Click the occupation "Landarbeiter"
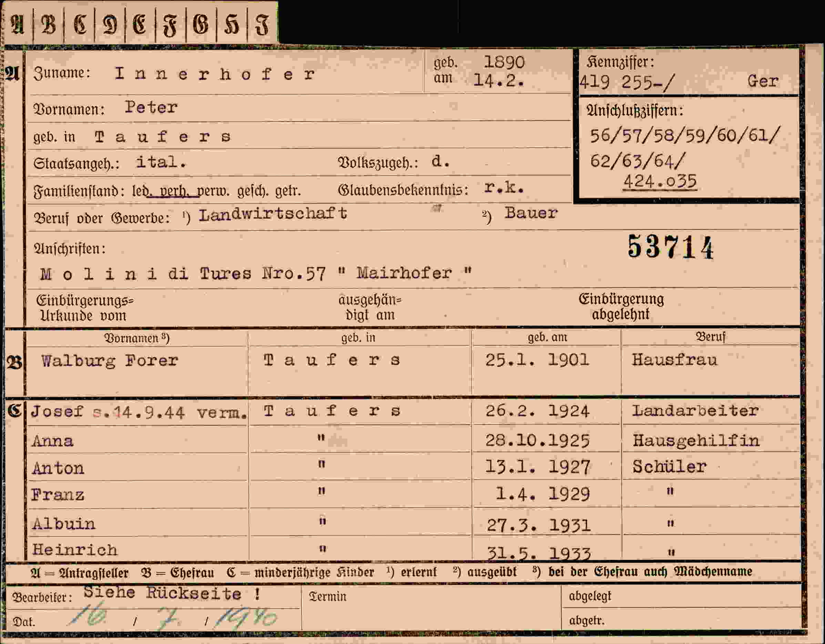Image resolution: width=825 pixels, height=644 pixels. click(695, 411)
